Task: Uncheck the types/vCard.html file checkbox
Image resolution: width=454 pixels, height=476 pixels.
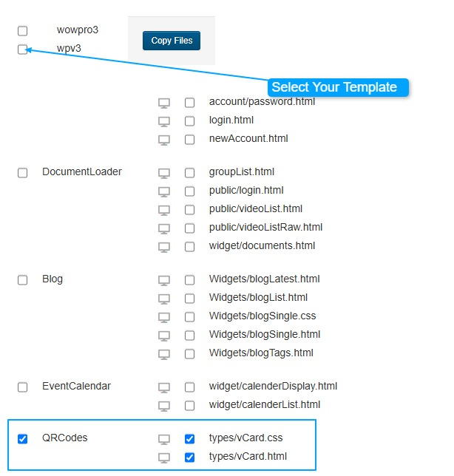Action: [190, 457]
